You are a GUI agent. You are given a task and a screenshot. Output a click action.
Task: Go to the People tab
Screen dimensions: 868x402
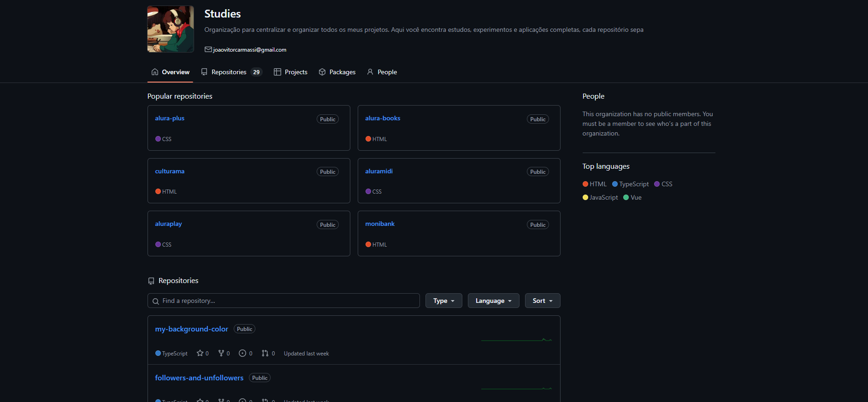(x=382, y=72)
